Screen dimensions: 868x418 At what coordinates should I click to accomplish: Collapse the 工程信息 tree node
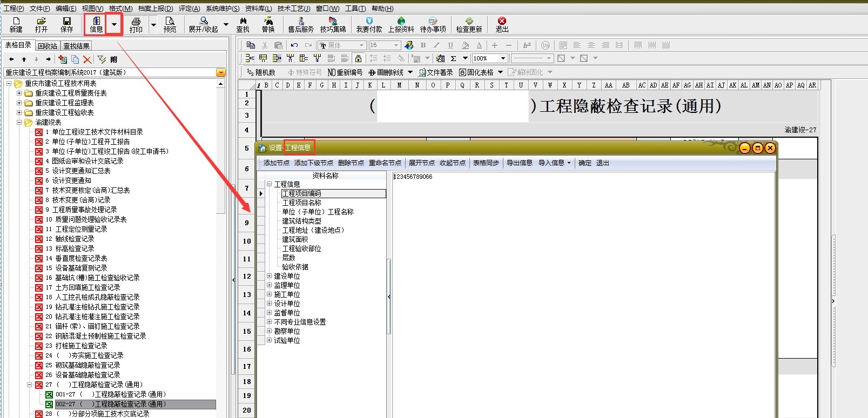pyautogui.click(x=269, y=184)
